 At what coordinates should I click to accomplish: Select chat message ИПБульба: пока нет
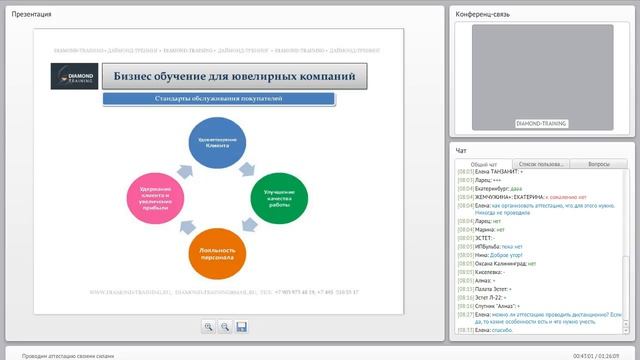point(490,247)
